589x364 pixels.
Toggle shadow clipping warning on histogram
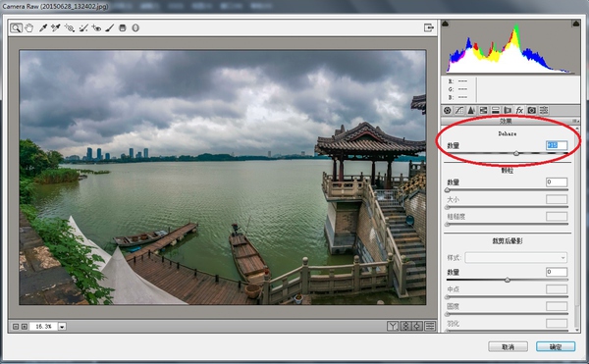click(x=445, y=24)
